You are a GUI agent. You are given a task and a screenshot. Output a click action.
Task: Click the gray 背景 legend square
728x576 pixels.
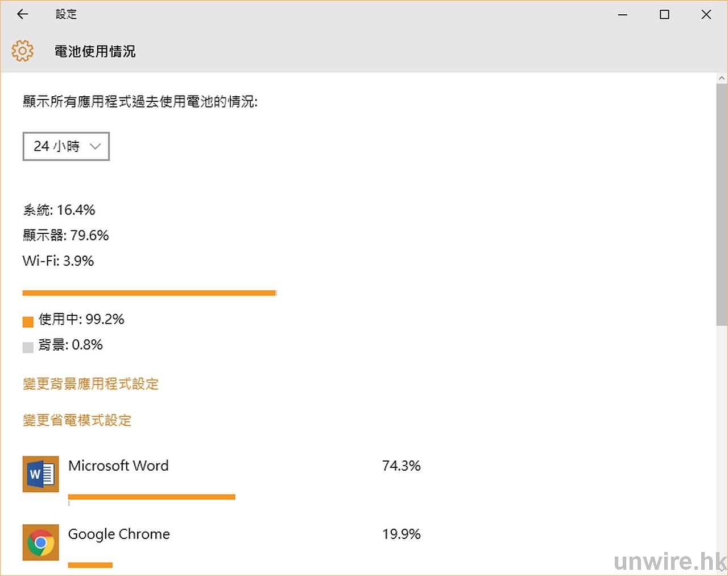point(28,347)
